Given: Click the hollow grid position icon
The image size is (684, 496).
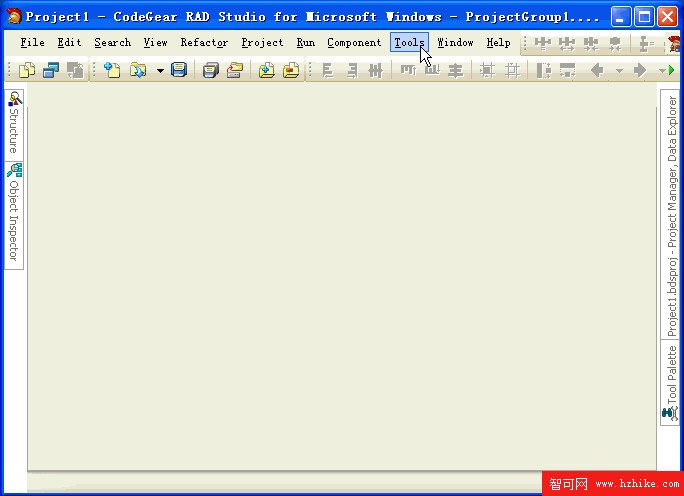Looking at the screenshot, I should tap(512, 70).
